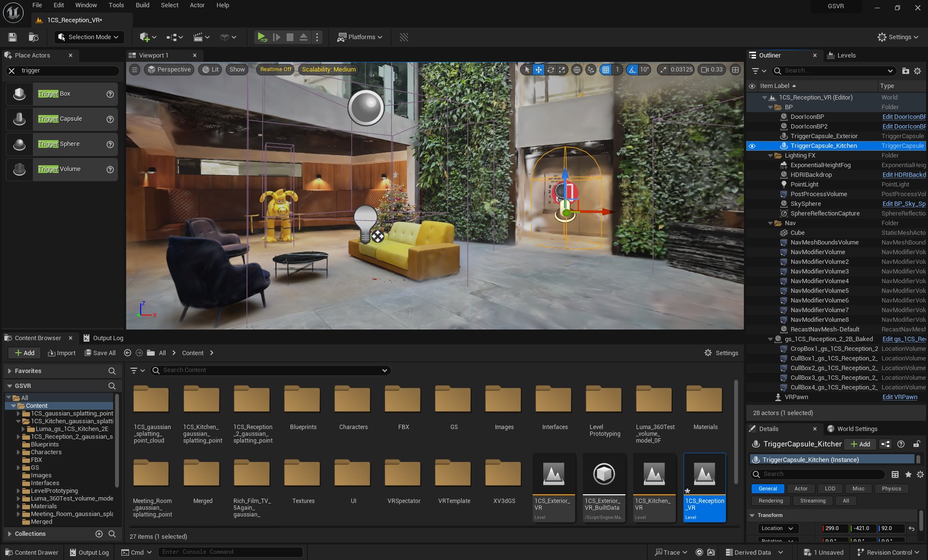The height and width of the screenshot is (560, 928).
Task: Select the Rendering filter in Details
Action: point(770,501)
